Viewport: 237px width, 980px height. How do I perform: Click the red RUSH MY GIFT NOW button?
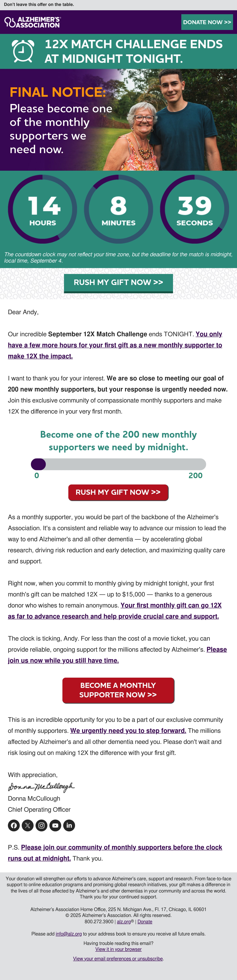point(118,492)
